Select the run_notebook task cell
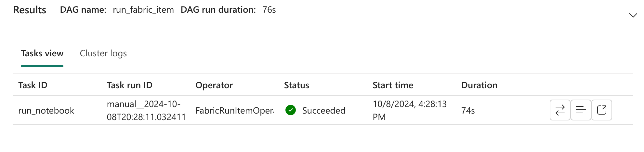644x152 pixels. 46,111
